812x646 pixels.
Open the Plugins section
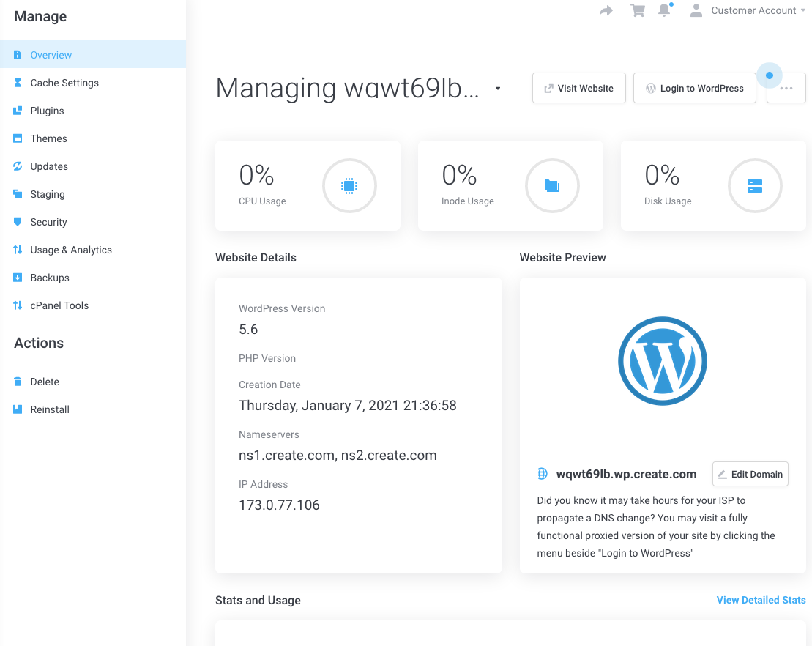click(x=47, y=111)
